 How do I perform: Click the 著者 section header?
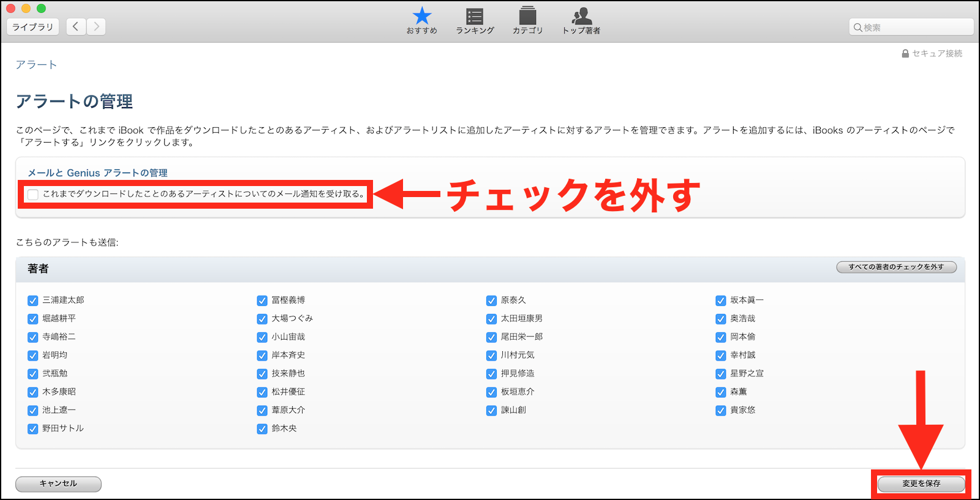[38, 269]
